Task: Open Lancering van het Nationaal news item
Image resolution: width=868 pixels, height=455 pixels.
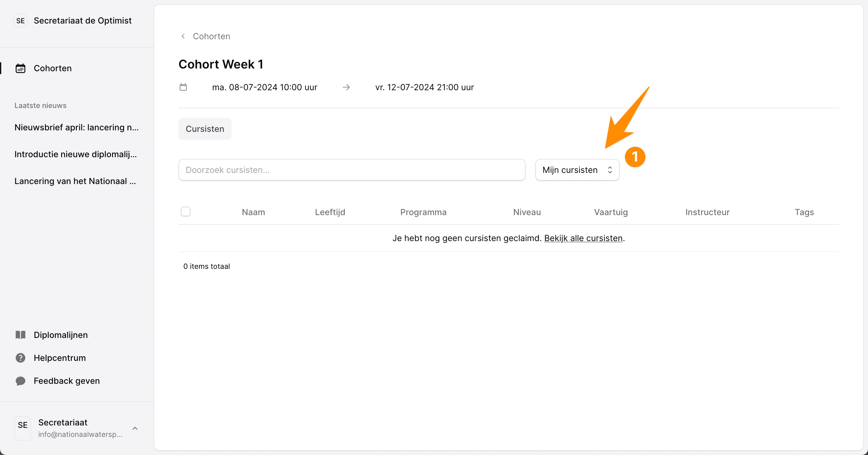Action: [75, 181]
